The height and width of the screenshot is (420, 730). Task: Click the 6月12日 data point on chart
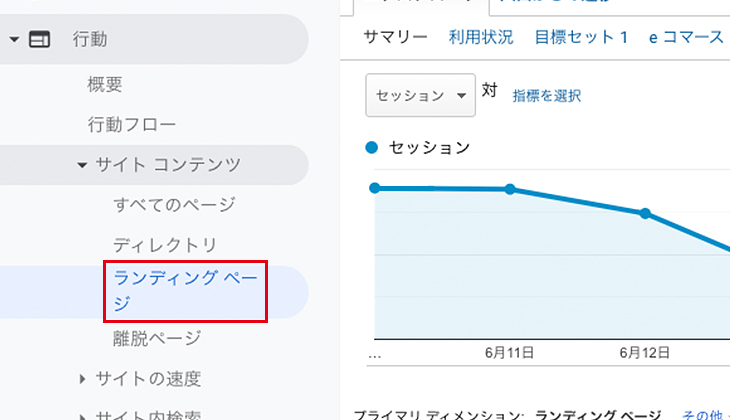pos(645,213)
